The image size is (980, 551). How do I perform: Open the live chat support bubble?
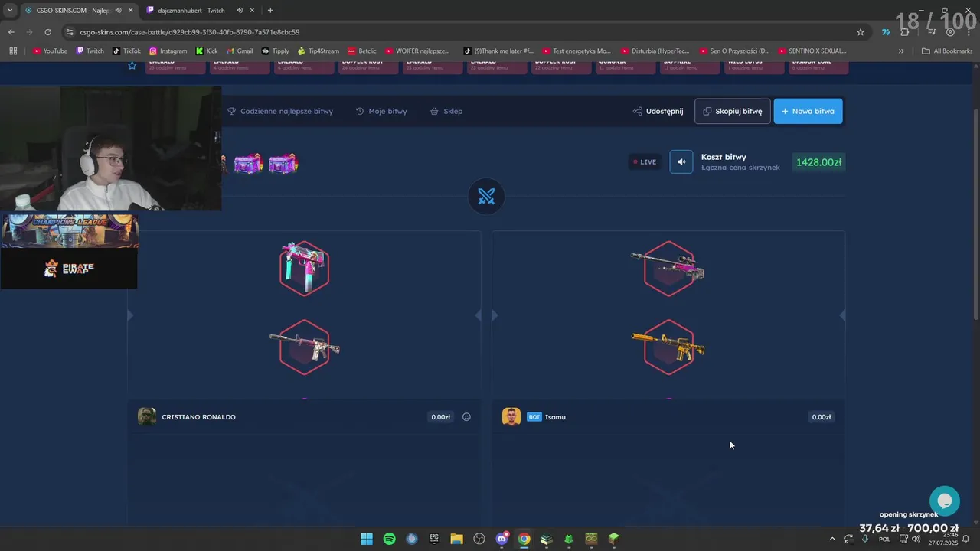(x=945, y=500)
